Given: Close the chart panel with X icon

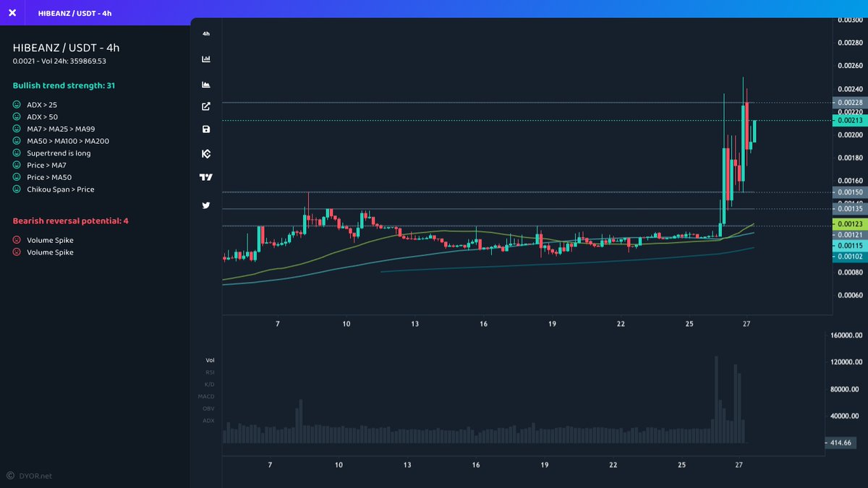Looking at the screenshot, I should pyautogui.click(x=12, y=13).
